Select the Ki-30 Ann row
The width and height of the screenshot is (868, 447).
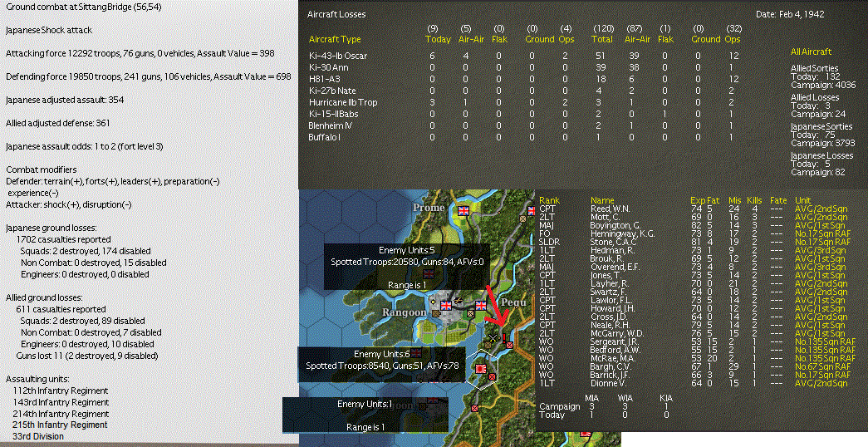526,67
